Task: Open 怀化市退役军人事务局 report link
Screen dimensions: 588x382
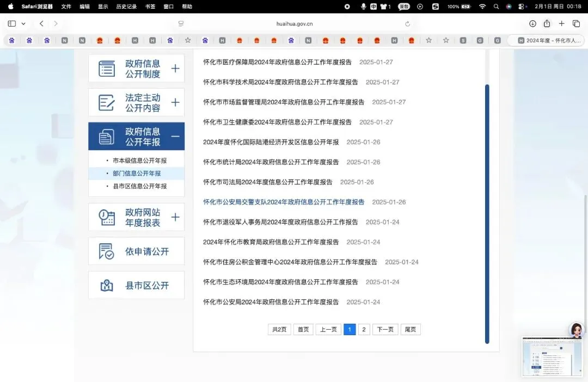Action: 280,222
